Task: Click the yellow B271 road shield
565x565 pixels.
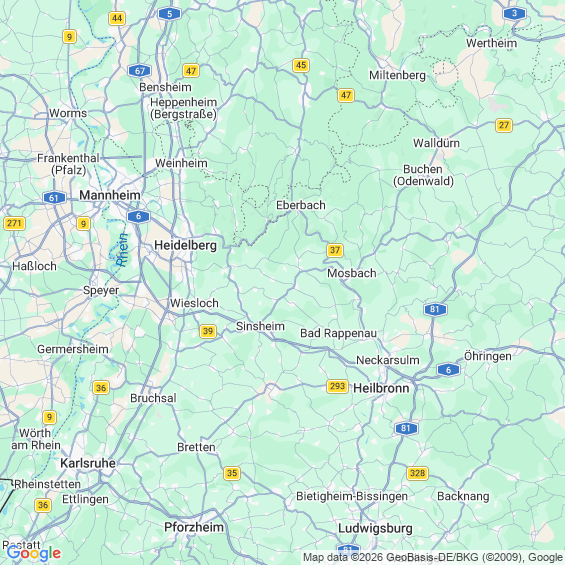Action: (14, 223)
